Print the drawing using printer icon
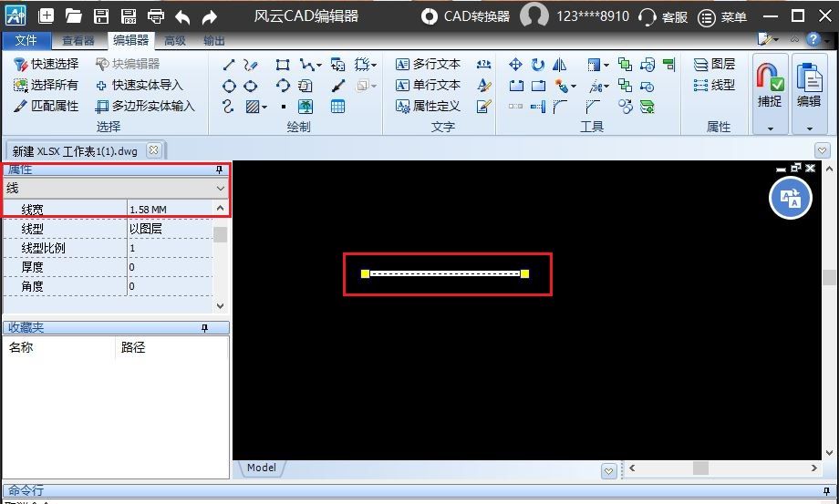This screenshot has width=839, height=504. (156, 16)
